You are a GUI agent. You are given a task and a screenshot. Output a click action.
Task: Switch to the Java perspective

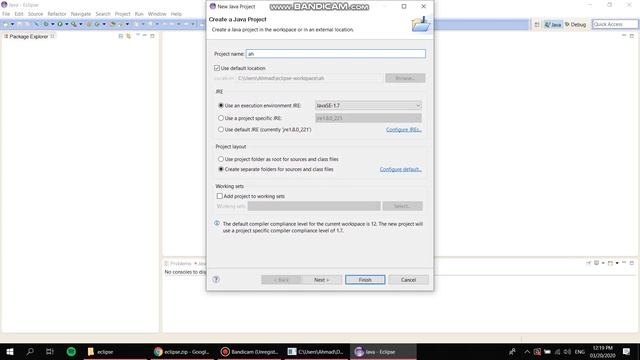pyautogui.click(x=553, y=24)
